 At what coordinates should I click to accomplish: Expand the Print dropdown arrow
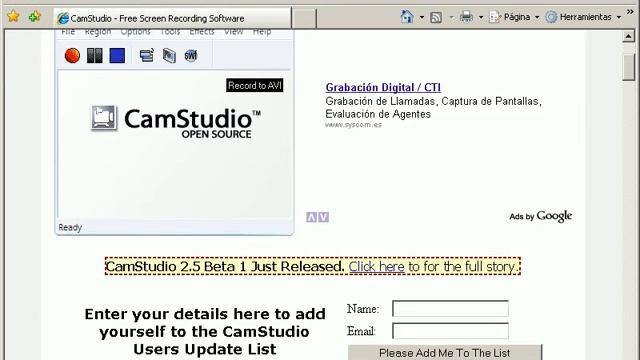481,17
